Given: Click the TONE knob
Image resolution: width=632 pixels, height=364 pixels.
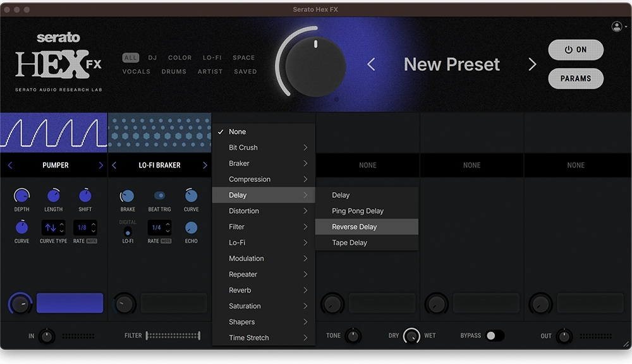Looking at the screenshot, I should (x=353, y=336).
